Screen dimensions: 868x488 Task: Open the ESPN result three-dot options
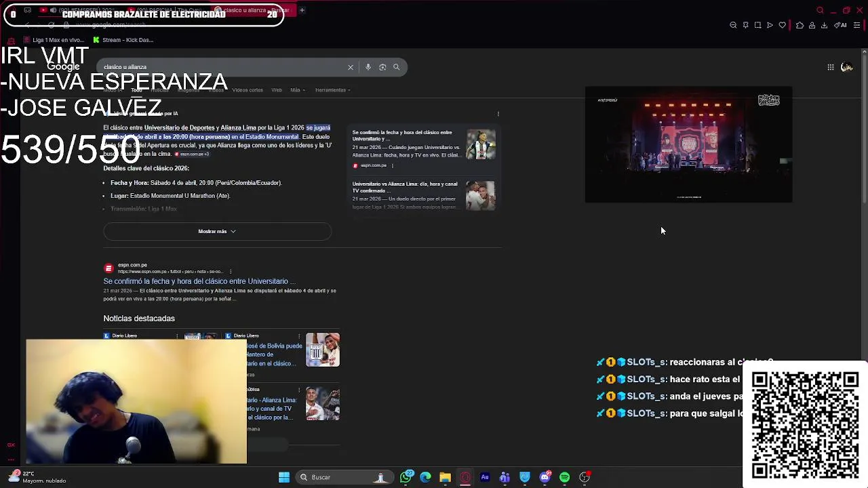[231, 272]
